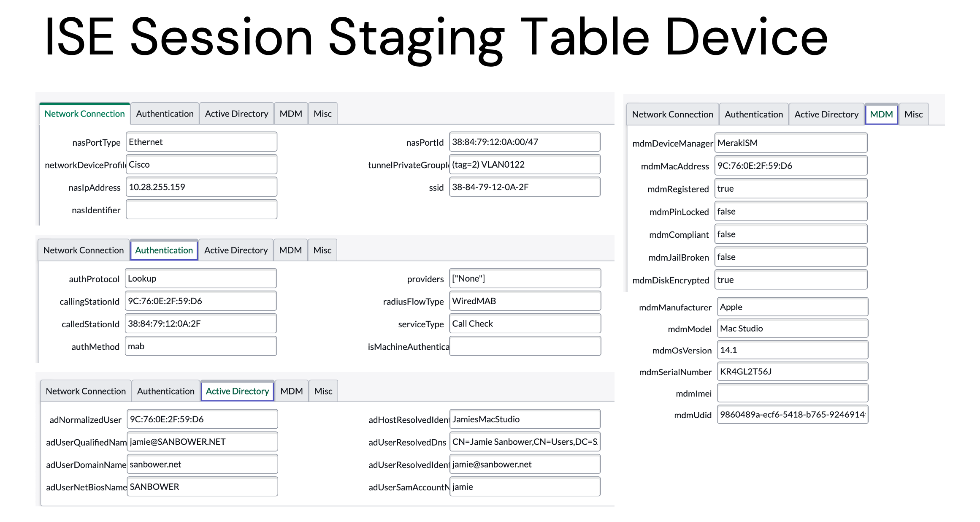Viewport: 980px width, 522px height.
Task: Click nasIpAddress field with 10.28.255.159
Action: (x=201, y=187)
